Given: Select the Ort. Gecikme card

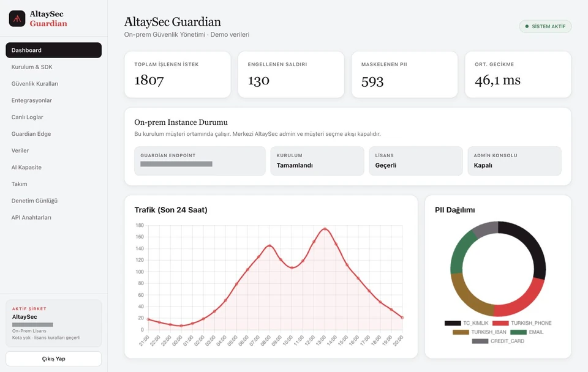Looking at the screenshot, I should coord(518,75).
